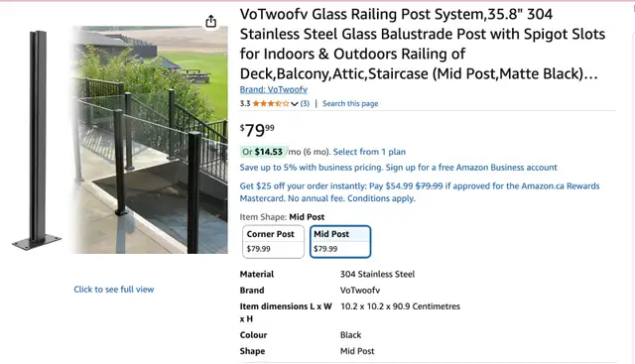Open the (3) reviews count link
Image resolution: width=635 pixels, height=364 pixels.
(x=305, y=104)
